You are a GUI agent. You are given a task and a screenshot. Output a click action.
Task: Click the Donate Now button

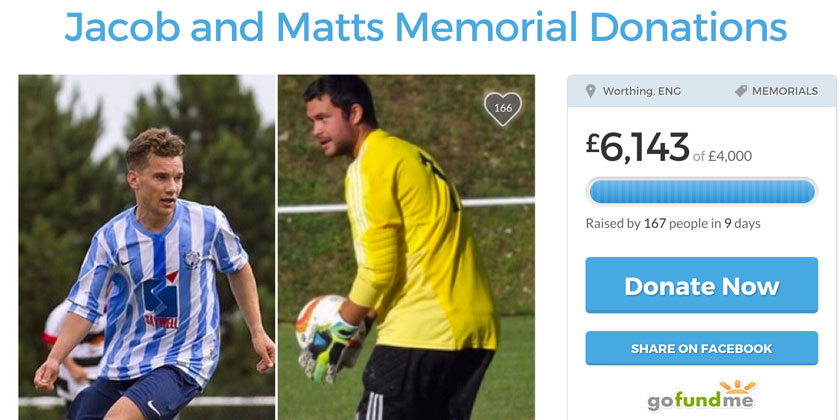(x=701, y=285)
